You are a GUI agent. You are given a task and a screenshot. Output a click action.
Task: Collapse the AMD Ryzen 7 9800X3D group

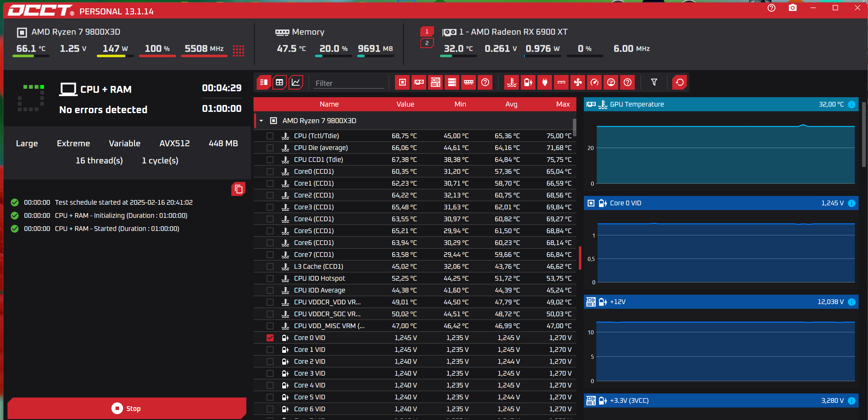tap(261, 121)
